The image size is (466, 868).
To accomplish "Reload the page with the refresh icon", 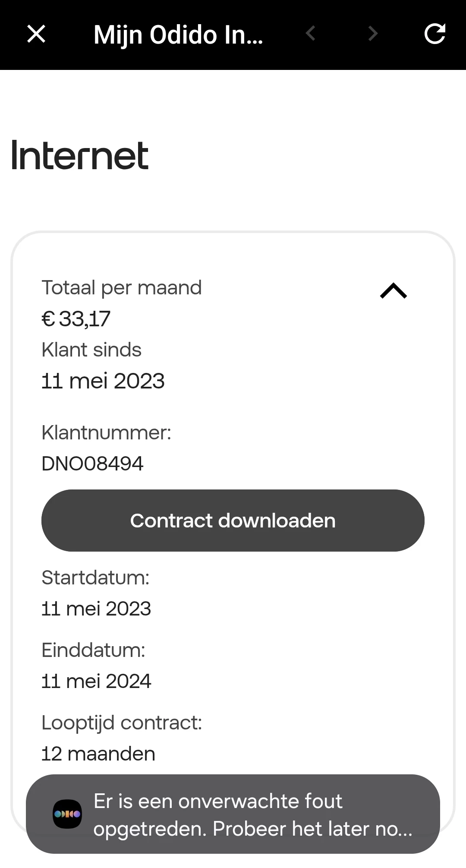I will coord(435,34).
